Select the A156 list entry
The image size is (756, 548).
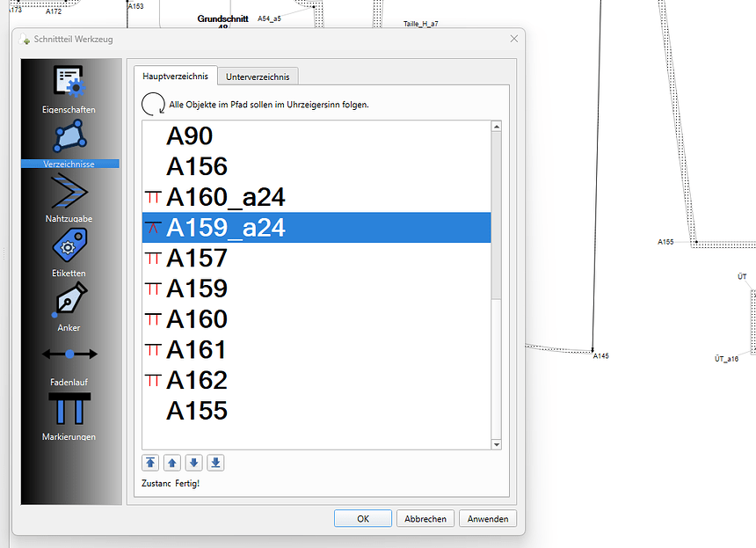click(316, 166)
